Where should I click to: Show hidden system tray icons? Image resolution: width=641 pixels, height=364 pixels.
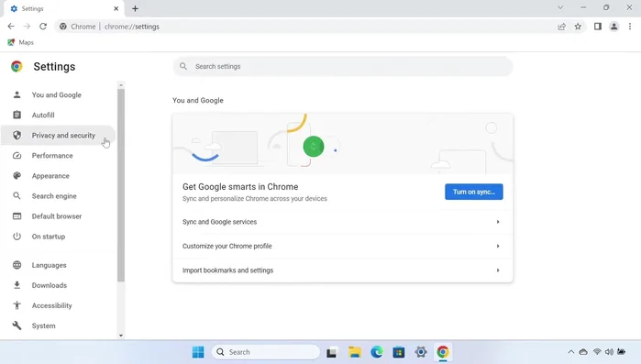tap(571, 352)
